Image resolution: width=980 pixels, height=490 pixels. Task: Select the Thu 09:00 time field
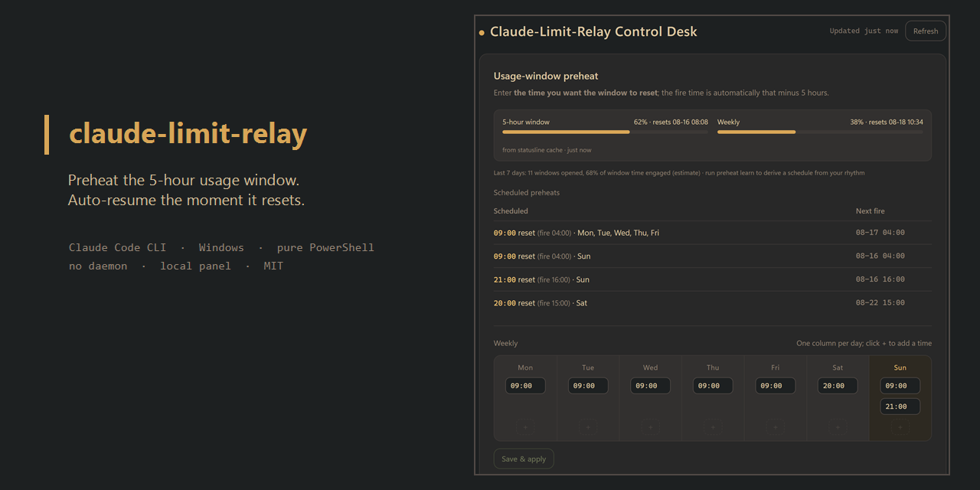(x=713, y=386)
